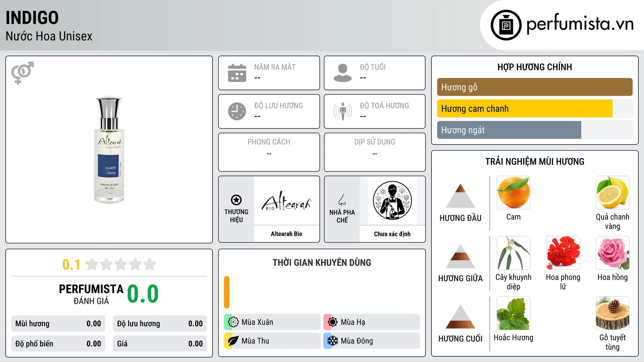The width and height of the screenshot is (644, 362).
Task: Click the Hương cam chanh accord bar
Action: click(x=535, y=109)
